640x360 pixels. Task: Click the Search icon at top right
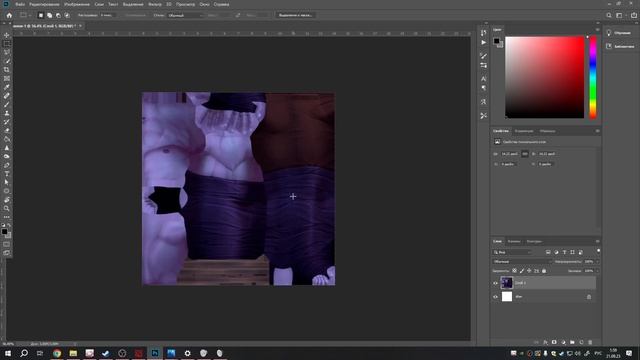609,15
